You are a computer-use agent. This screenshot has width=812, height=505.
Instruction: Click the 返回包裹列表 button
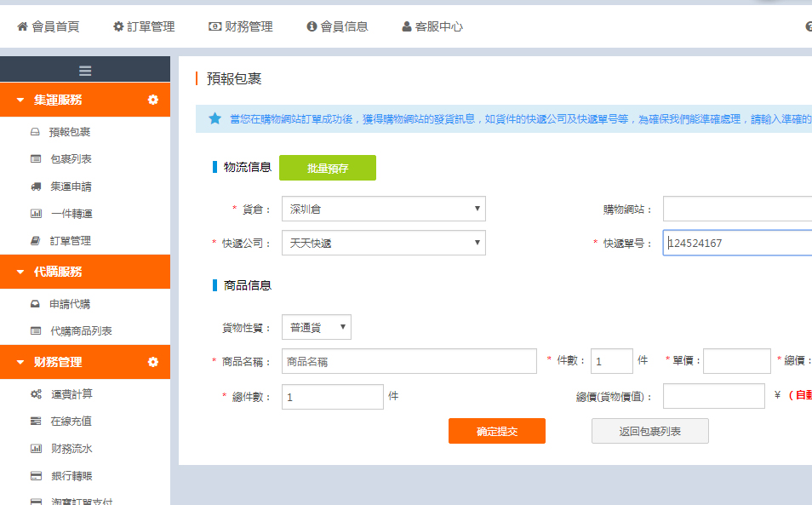click(x=650, y=431)
